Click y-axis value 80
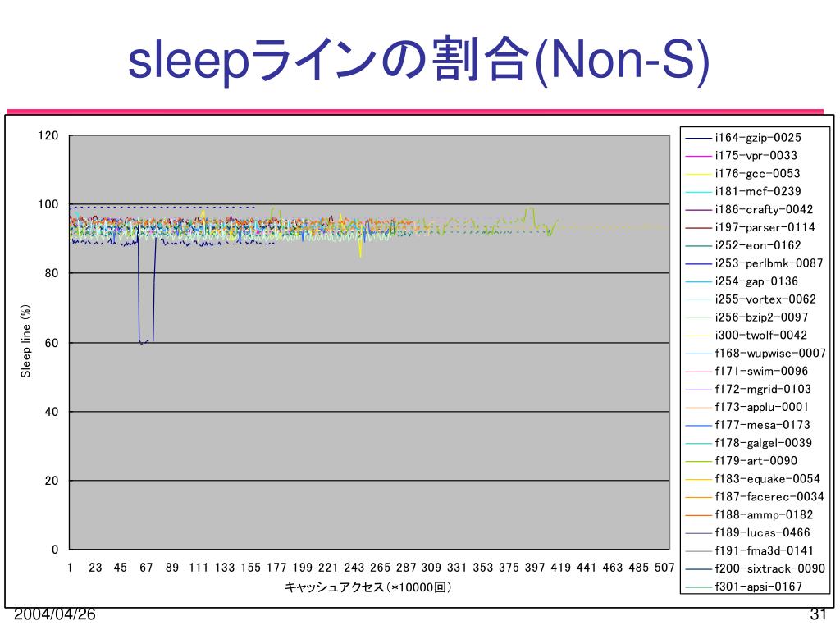This screenshot has height=630, width=840. click(52, 273)
